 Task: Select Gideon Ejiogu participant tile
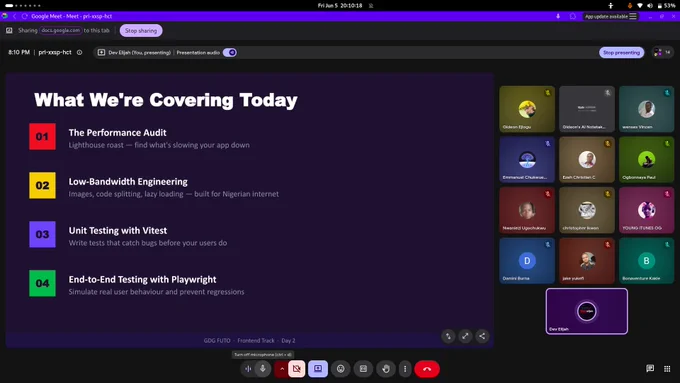[527, 109]
